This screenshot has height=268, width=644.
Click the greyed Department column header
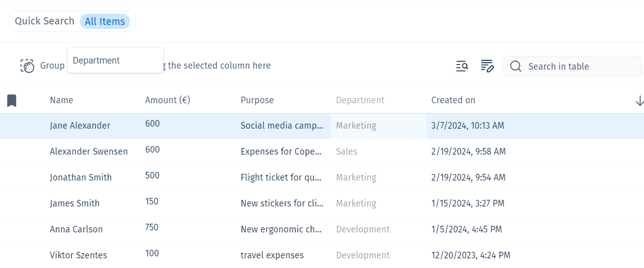click(360, 100)
